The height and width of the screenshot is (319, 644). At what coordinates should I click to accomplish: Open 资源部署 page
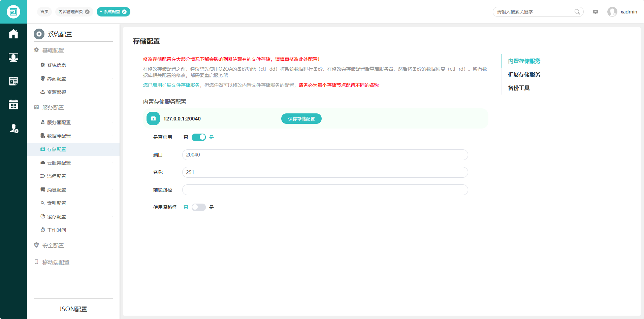click(73, 92)
